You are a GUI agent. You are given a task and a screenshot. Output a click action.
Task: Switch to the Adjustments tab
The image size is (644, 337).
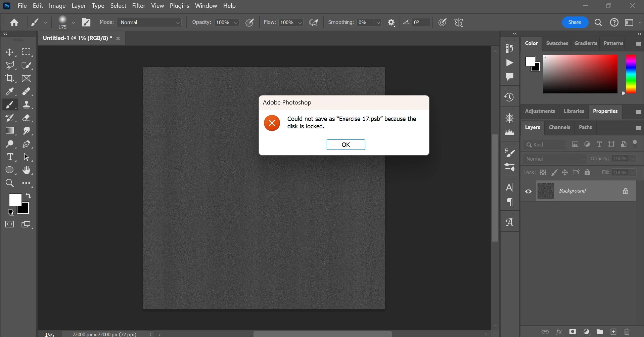(540, 111)
